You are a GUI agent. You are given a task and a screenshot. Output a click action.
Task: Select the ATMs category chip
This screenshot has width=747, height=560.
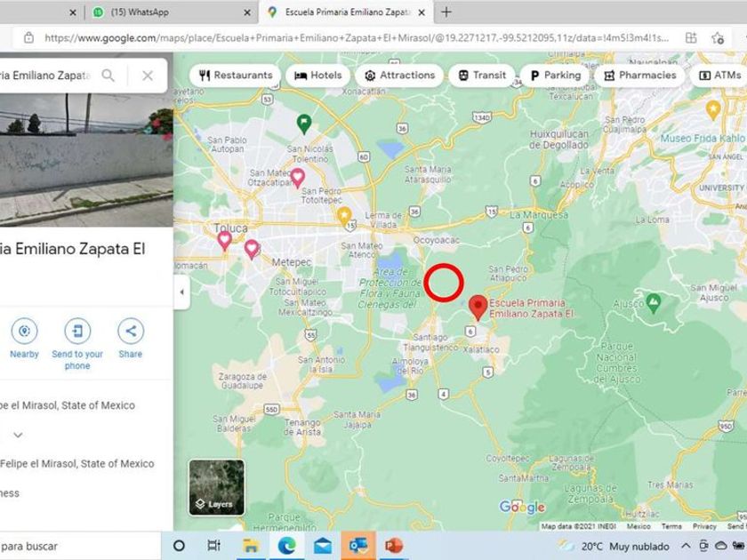point(719,76)
